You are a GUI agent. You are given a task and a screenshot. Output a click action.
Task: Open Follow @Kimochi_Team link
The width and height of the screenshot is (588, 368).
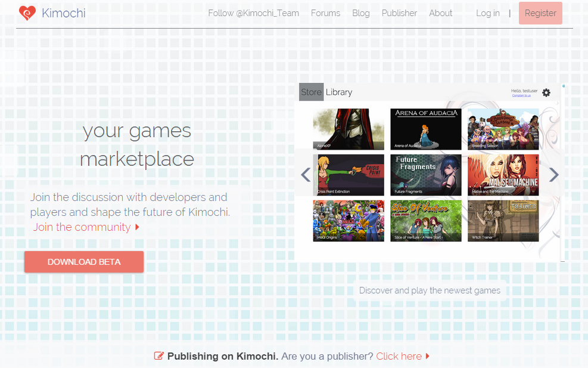pyautogui.click(x=254, y=13)
